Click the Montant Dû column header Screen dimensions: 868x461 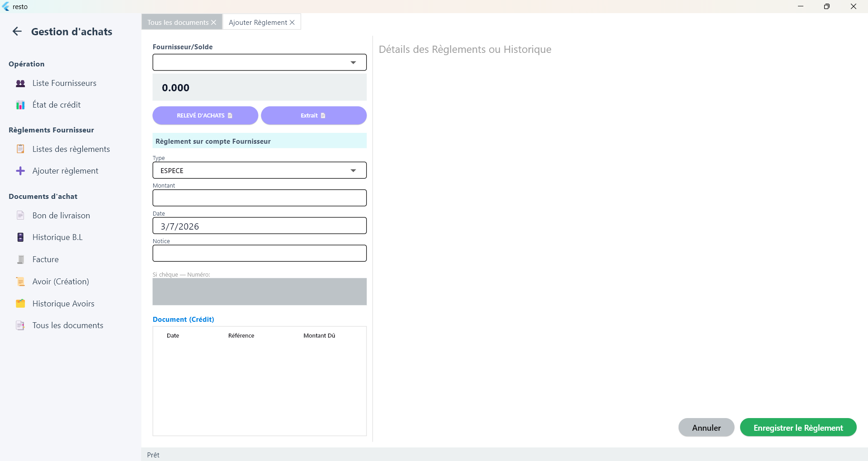[x=319, y=335]
